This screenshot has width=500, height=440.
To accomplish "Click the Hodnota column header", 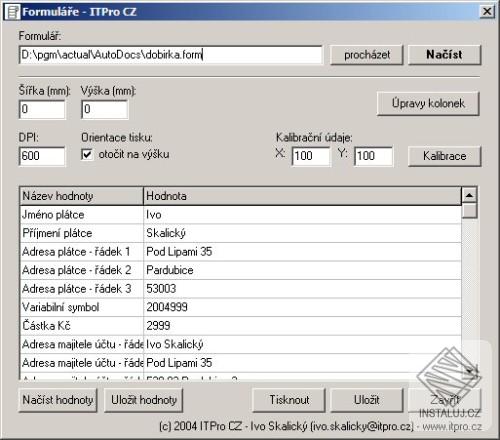I will point(302,196).
